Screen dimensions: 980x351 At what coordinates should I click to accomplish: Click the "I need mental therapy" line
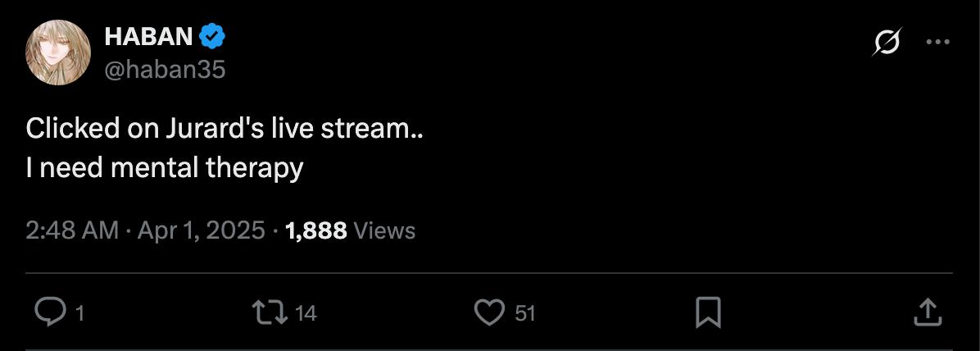coord(165,168)
